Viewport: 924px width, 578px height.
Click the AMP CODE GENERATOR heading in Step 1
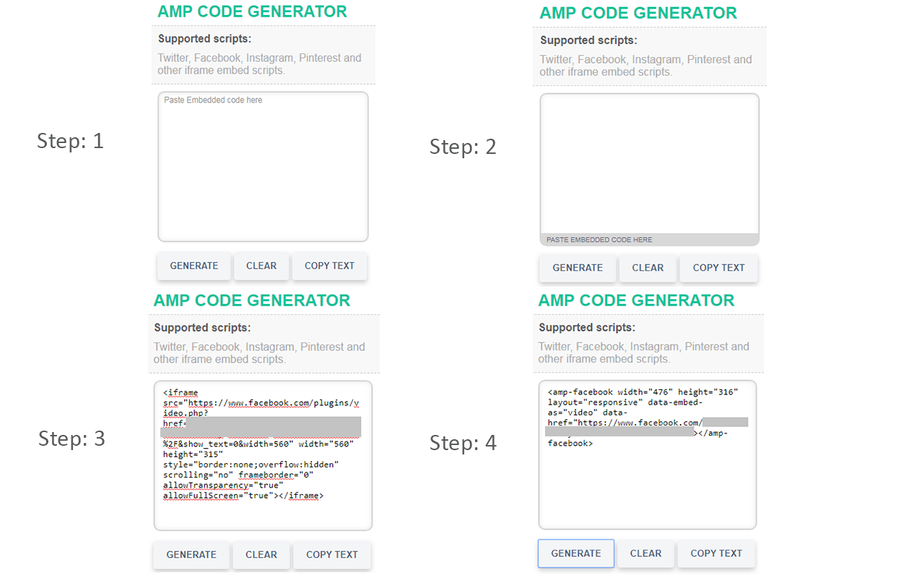[251, 12]
